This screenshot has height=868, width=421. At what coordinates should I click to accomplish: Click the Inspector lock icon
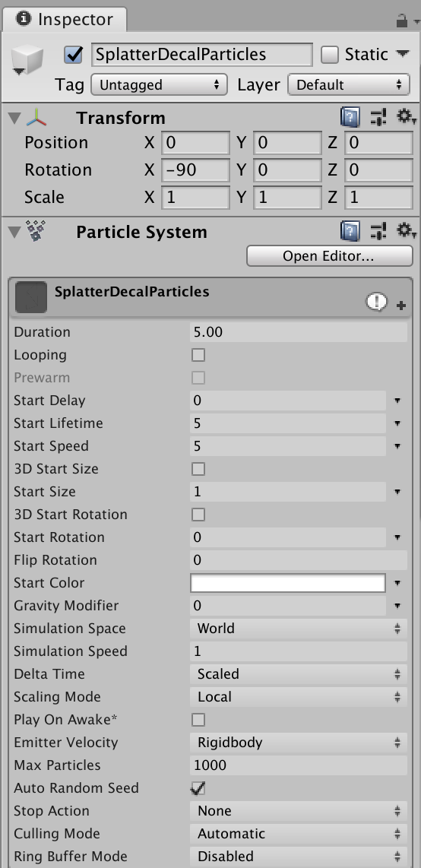[402, 21]
